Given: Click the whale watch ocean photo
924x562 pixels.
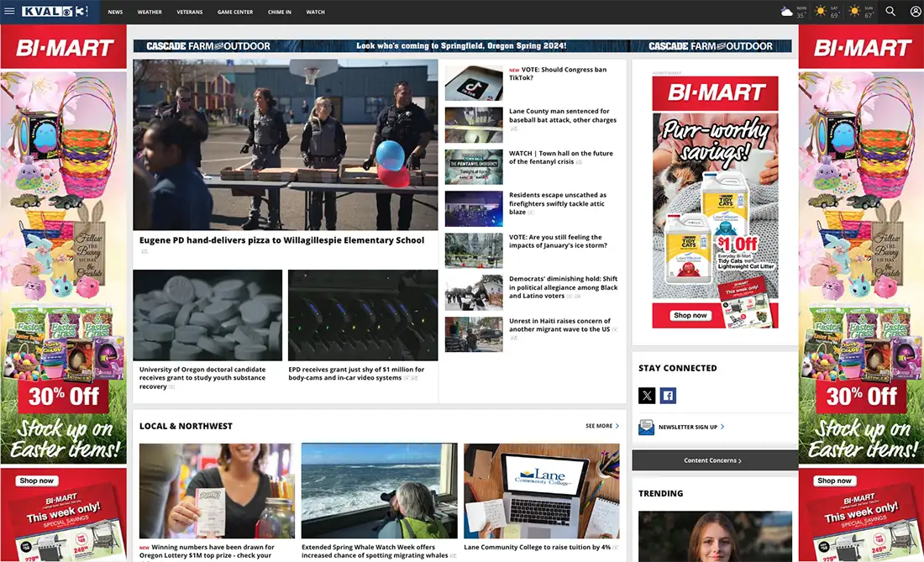Looking at the screenshot, I should pyautogui.click(x=380, y=491).
